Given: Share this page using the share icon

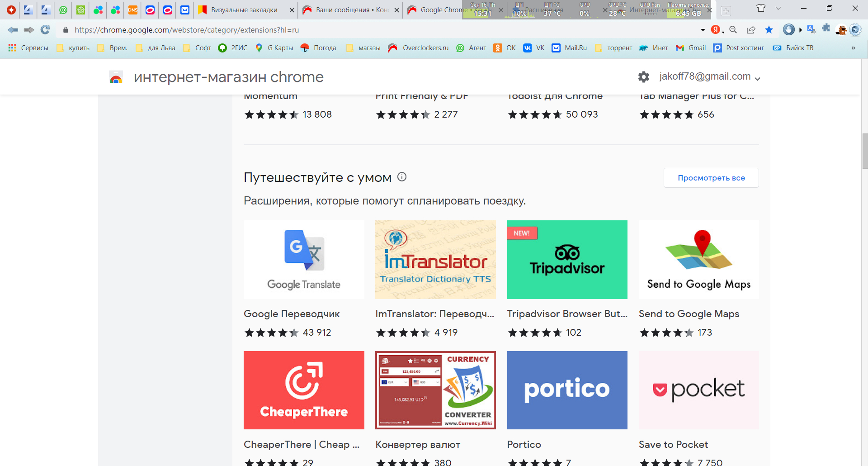Looking at the screenshot, I should [x=751, y=30].
